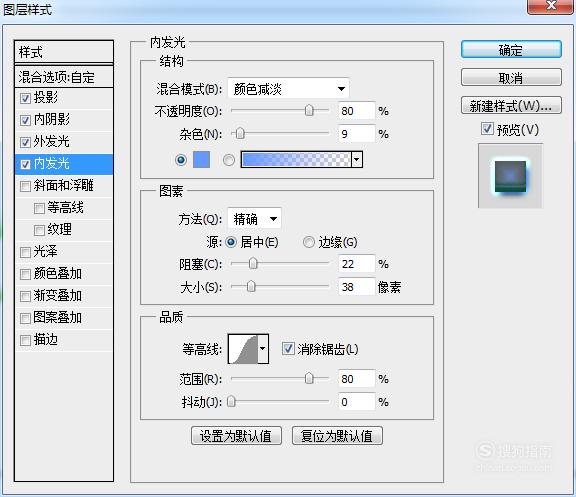Select the solid color radio button

coord(181,160)
